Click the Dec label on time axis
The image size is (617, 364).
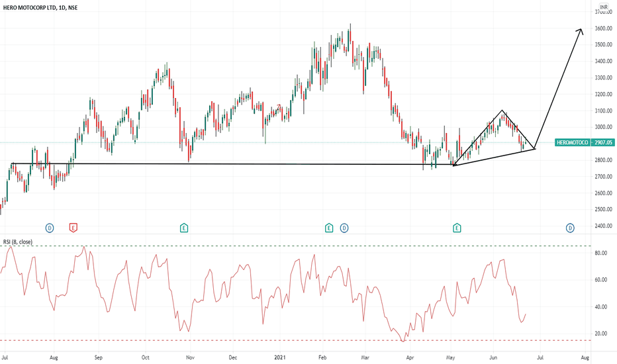click(x=233, y=357)
